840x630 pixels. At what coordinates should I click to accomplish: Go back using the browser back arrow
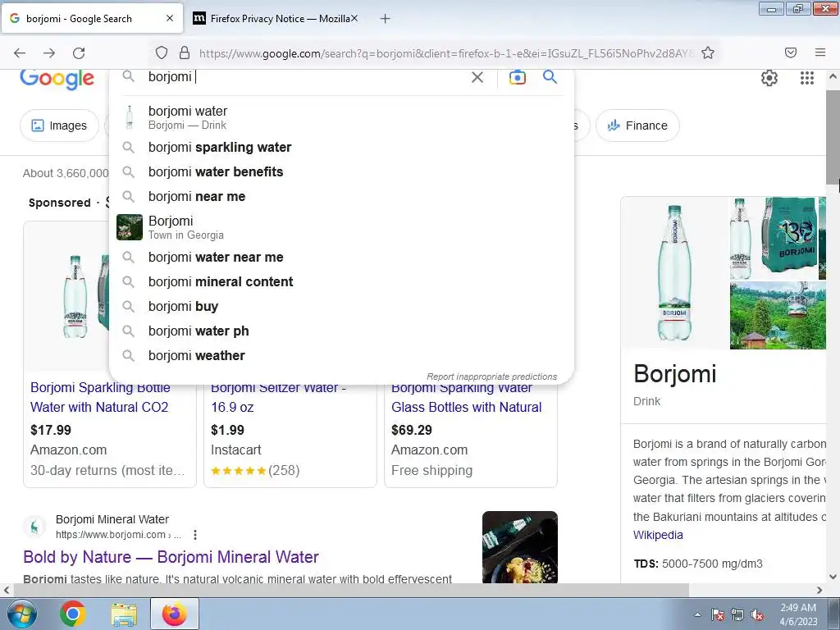click(x=20, y=52)
